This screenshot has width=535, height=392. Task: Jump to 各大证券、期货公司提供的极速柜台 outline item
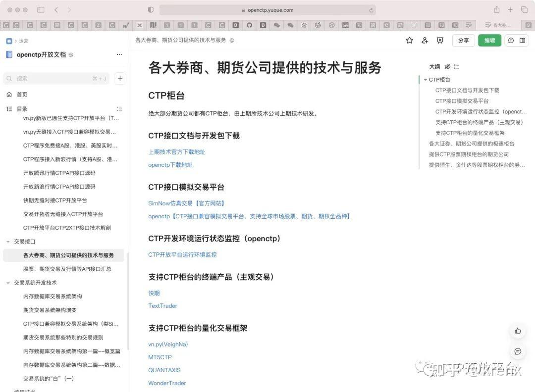[x=472, y=144]
